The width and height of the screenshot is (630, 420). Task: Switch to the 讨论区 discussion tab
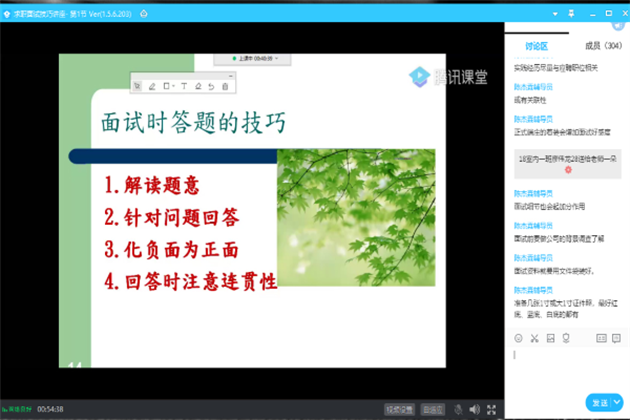pyautogui.click(x=536, y=45)
